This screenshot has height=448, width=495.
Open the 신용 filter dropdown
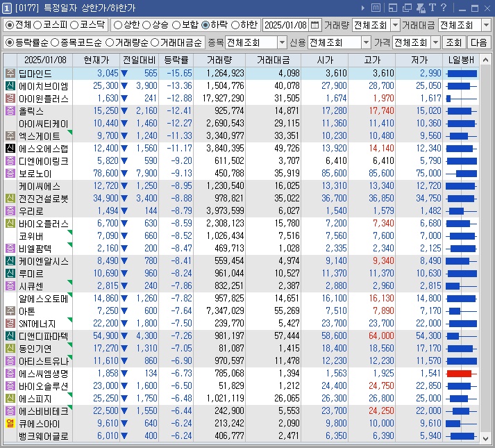click(x=366, y=42)
